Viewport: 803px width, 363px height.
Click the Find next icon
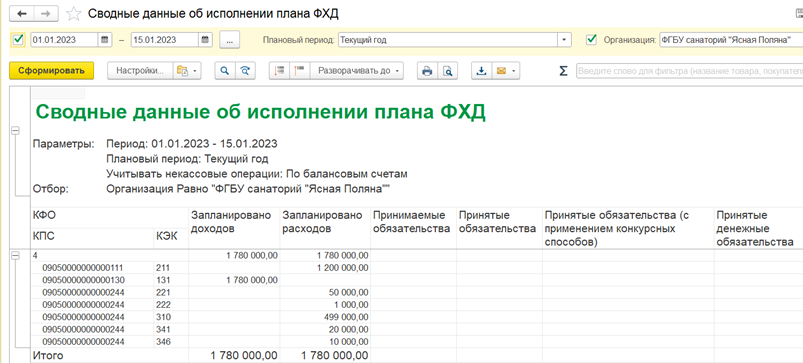tap(245, 71)
